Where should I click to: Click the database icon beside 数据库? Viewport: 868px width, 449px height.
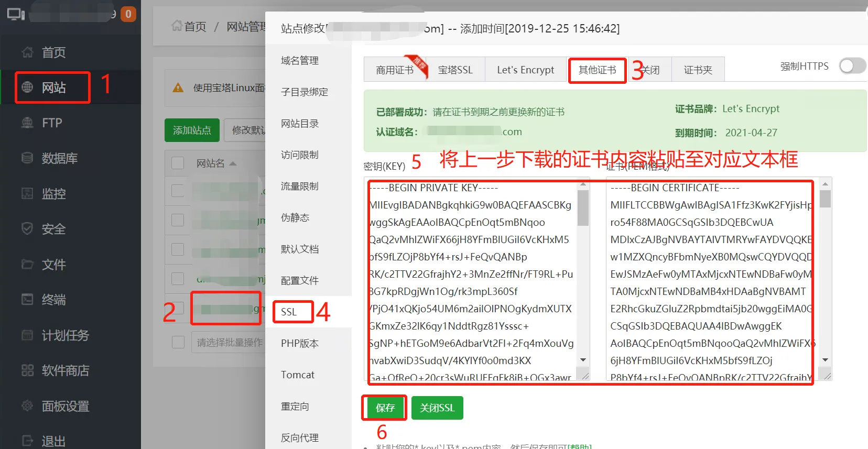(27, 158)
